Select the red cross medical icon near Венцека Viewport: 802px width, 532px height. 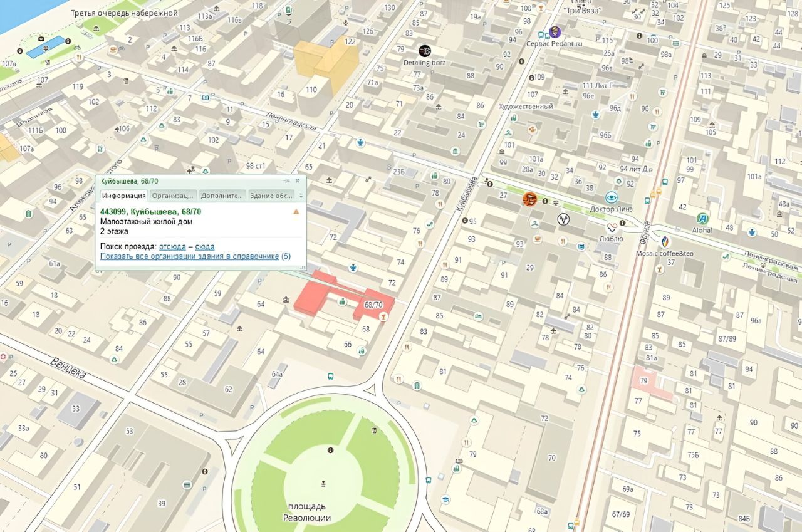(x=3, y=356)
